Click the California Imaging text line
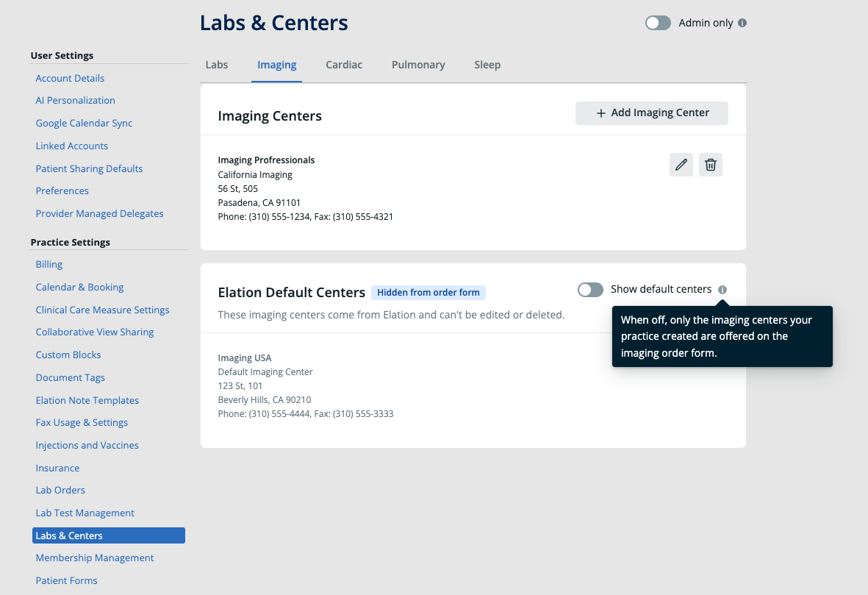The width and height of the screenshot is (868, 595). pos(255,174)
